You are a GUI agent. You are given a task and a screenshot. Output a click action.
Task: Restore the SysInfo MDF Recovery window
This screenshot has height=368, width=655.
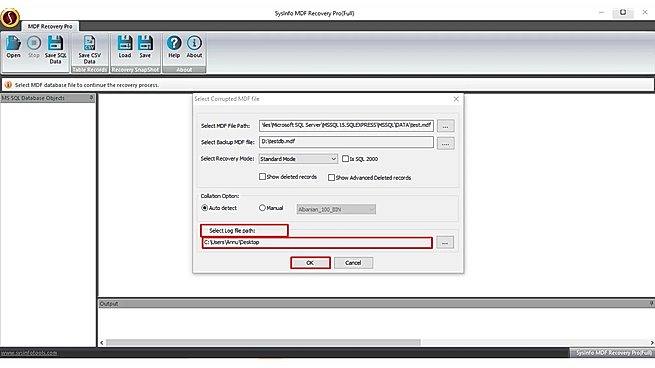click(x=623, y=13)
